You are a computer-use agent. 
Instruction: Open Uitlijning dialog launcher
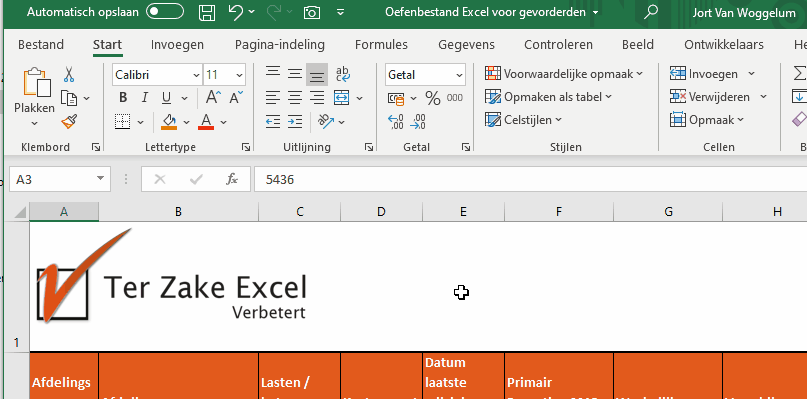[369, 147]
